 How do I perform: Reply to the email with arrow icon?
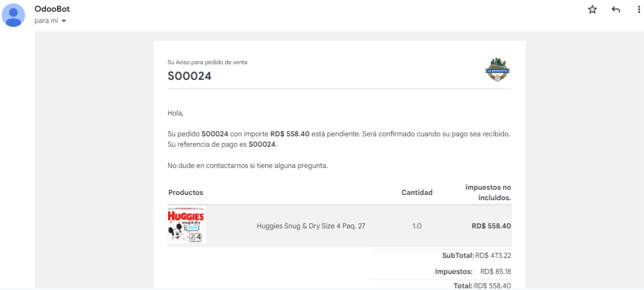pos(616,9)
